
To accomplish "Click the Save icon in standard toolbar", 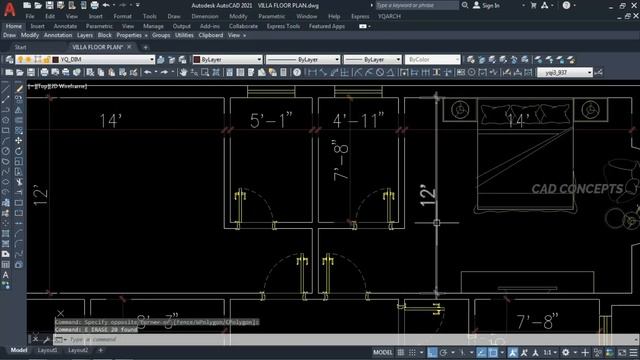I will 31,73.
